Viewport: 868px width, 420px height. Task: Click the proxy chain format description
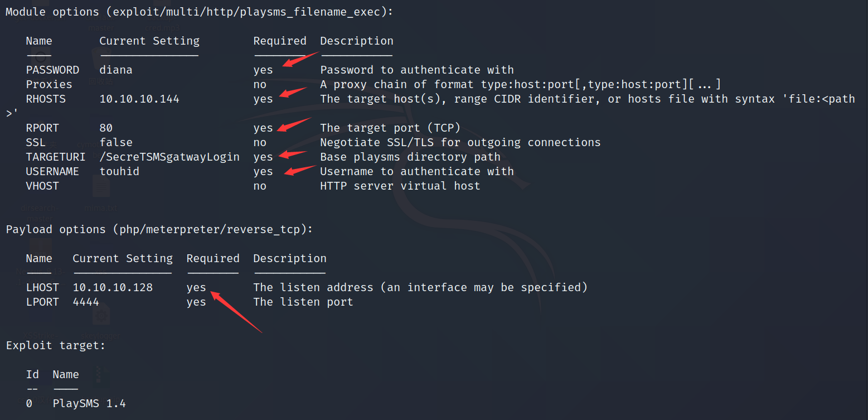click(x=521, y=84)
